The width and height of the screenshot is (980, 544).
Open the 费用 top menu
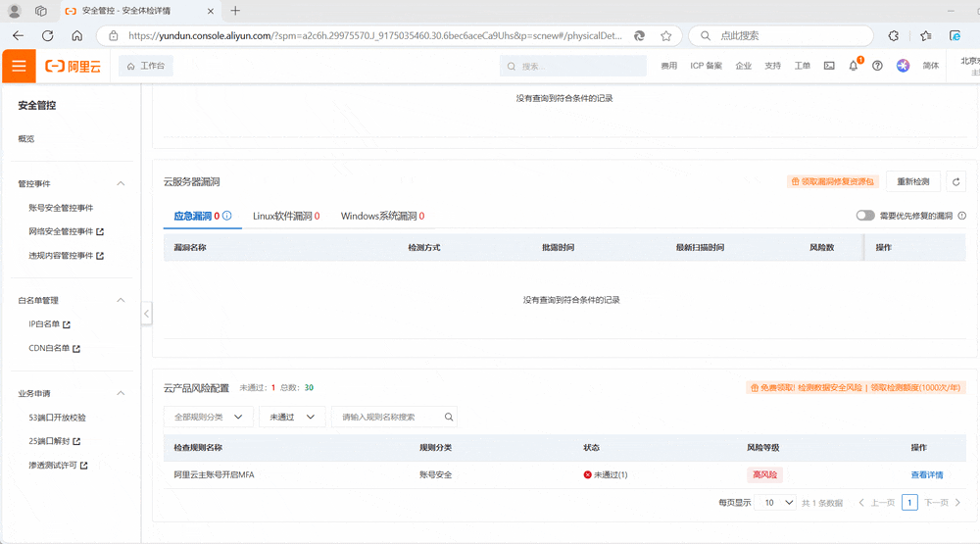pos(668,66)
